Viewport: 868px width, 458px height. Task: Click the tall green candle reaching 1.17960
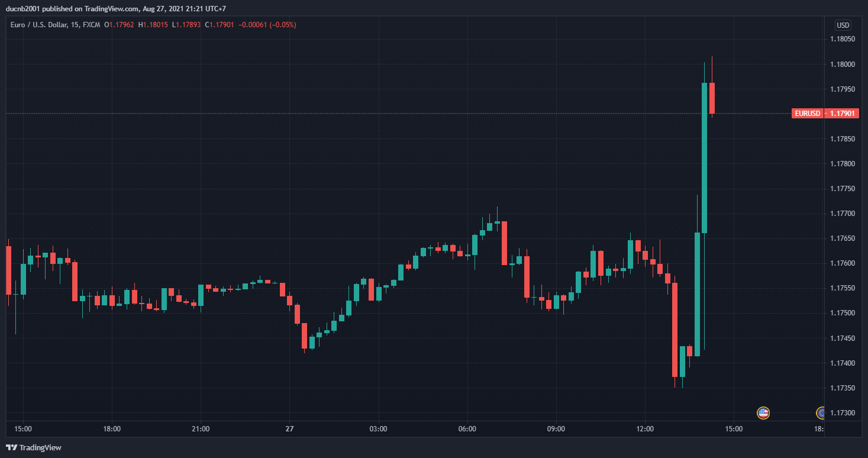point(705,158)
